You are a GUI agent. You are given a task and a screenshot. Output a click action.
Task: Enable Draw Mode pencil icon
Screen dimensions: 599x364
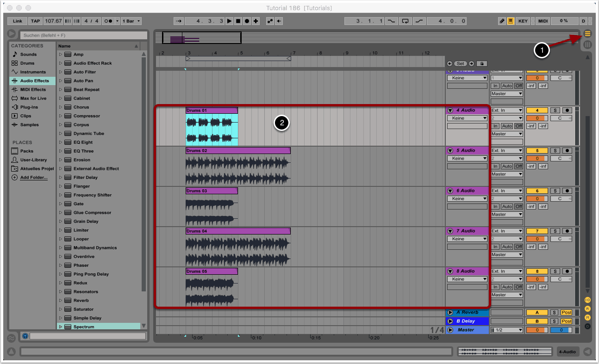click(502, 21)
